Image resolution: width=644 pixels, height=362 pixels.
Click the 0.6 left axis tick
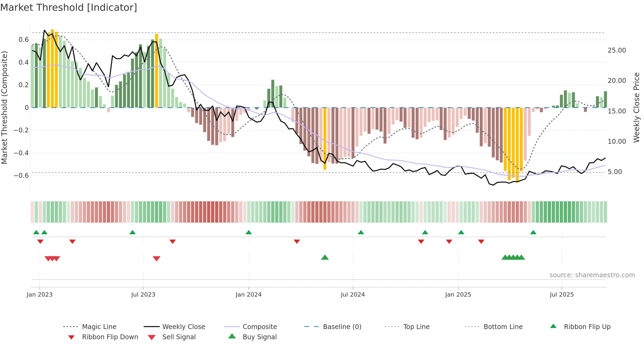point(24,40)
